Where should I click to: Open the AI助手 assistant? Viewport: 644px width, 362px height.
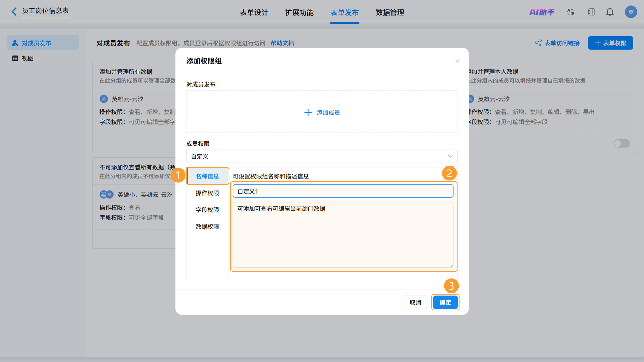(542, 12)
